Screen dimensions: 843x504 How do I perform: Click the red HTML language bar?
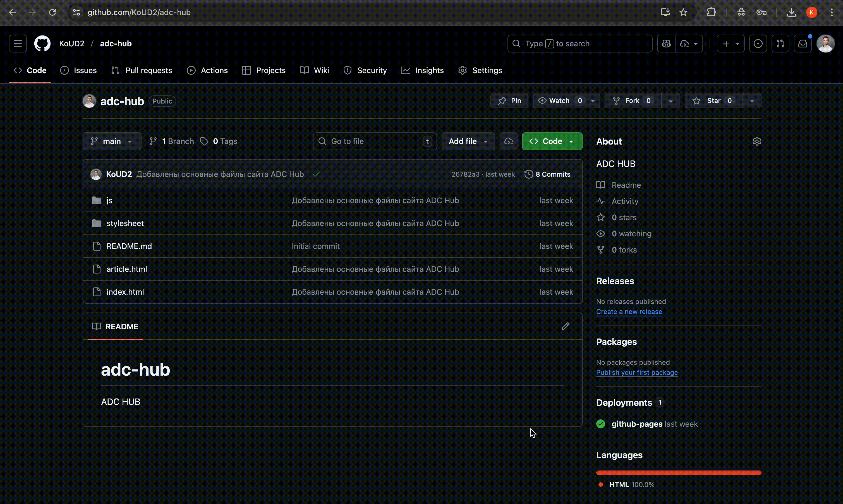[x=679, y=473]
